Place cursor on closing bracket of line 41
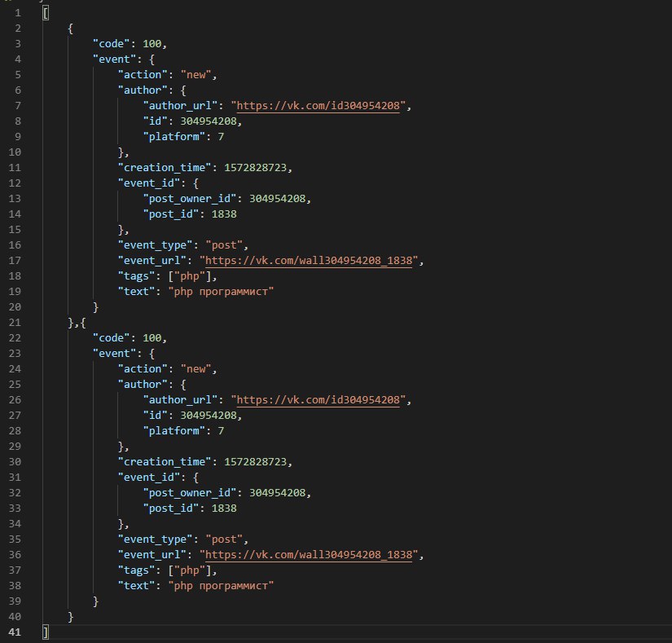Viewport: 672px width, 643px height. pyautogui.click(x=46, y=632)
